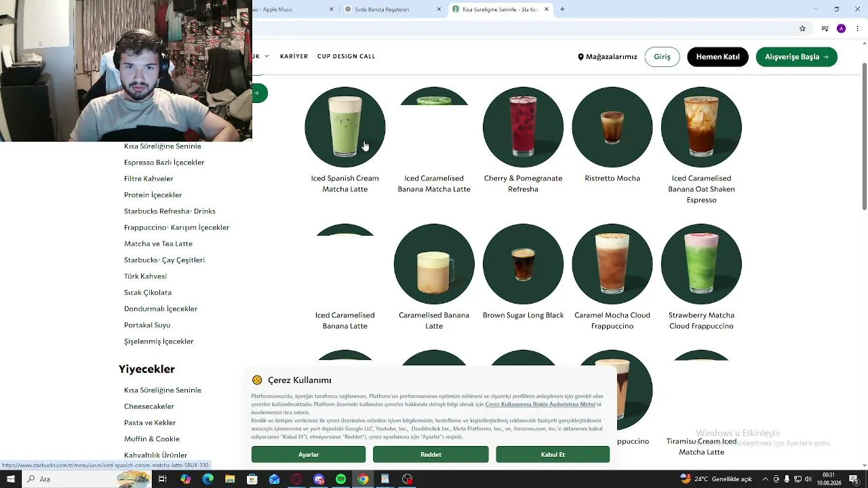Select Starbucks Çay Çeşitleri in sidebar
Viewport: 868px width, 488px height.
point(164,260)
